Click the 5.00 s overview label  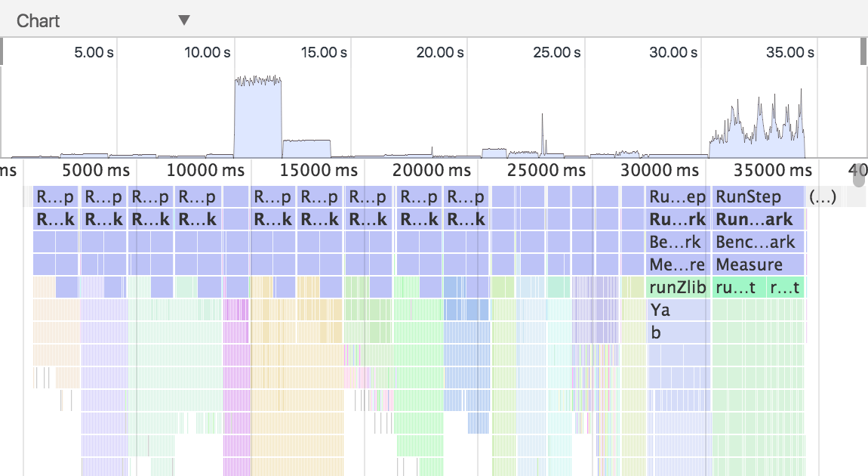(94, 53)
